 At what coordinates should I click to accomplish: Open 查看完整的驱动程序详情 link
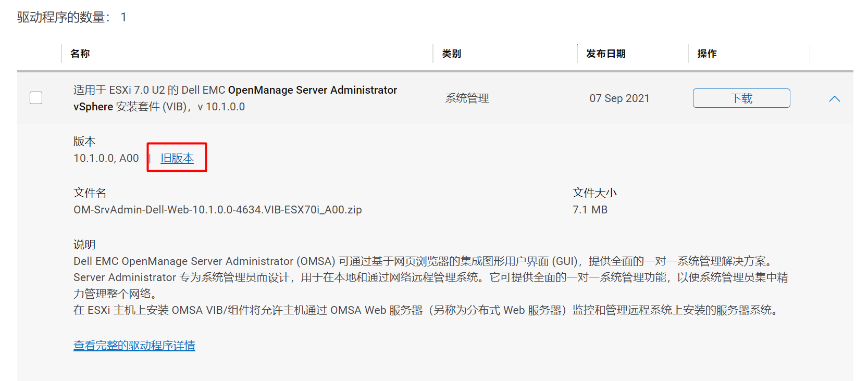134,346
